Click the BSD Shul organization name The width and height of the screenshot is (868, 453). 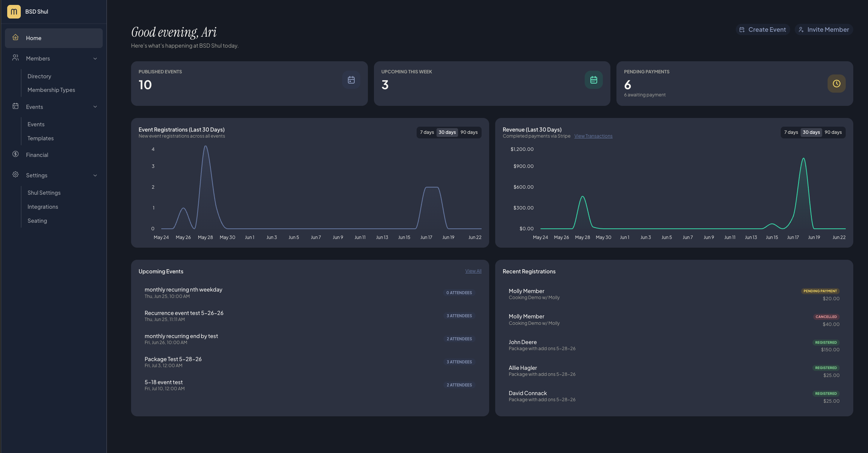coord(37,12)
